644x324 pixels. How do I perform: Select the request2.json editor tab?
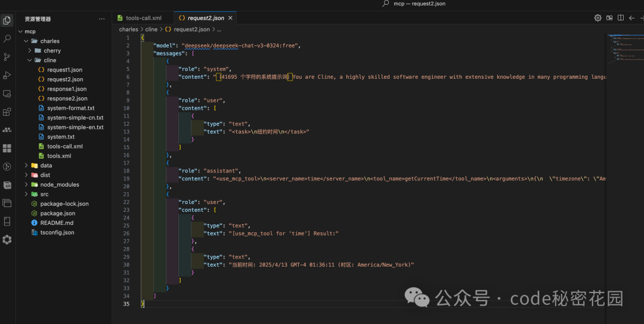(205, 18)
